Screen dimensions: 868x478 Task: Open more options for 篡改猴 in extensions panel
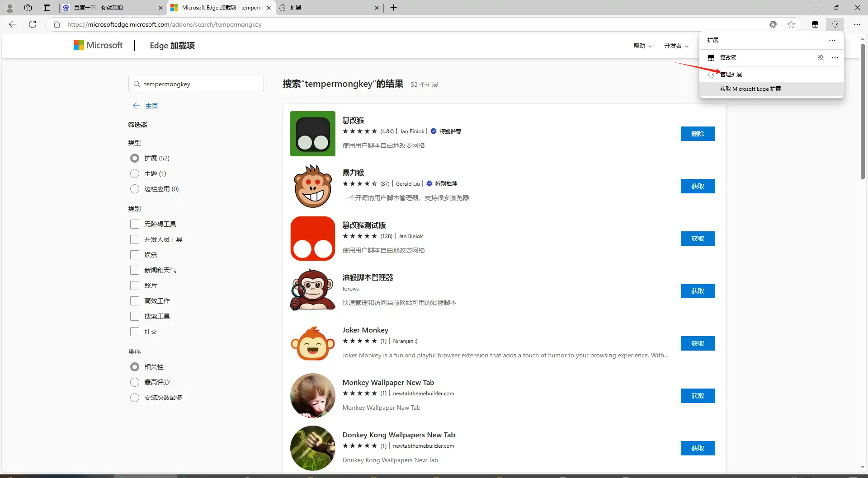point(835,58)
